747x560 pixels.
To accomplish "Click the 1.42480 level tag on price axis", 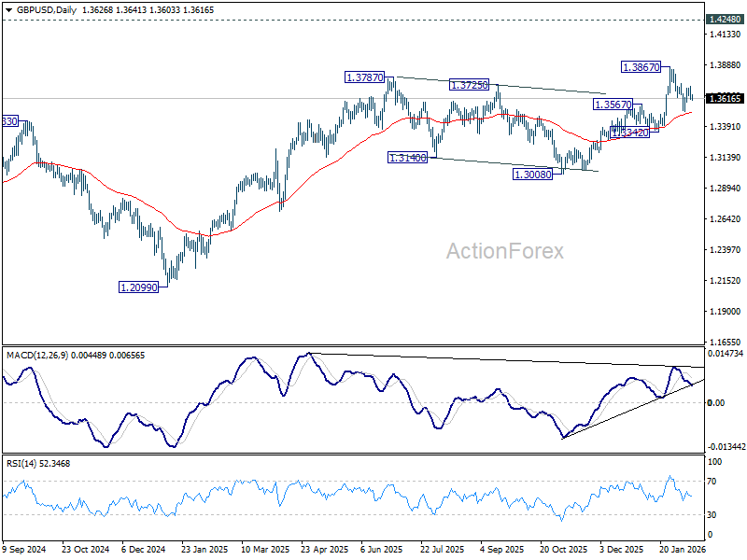I will pyautogui.click(x=725, y=20).
